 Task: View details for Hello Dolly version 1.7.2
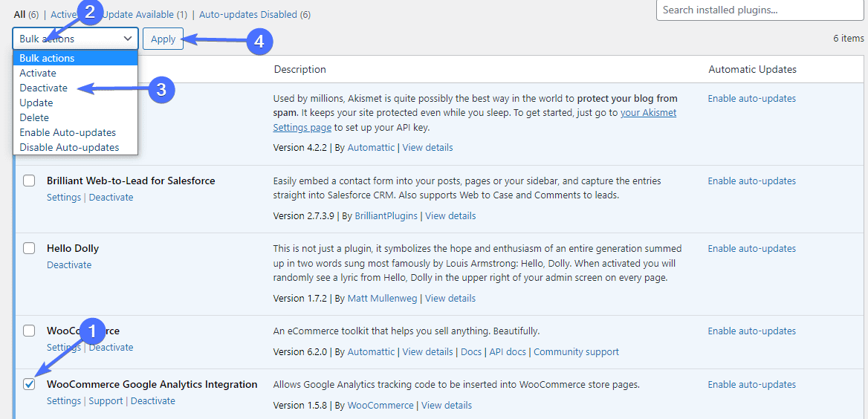(x=450, y=299)
